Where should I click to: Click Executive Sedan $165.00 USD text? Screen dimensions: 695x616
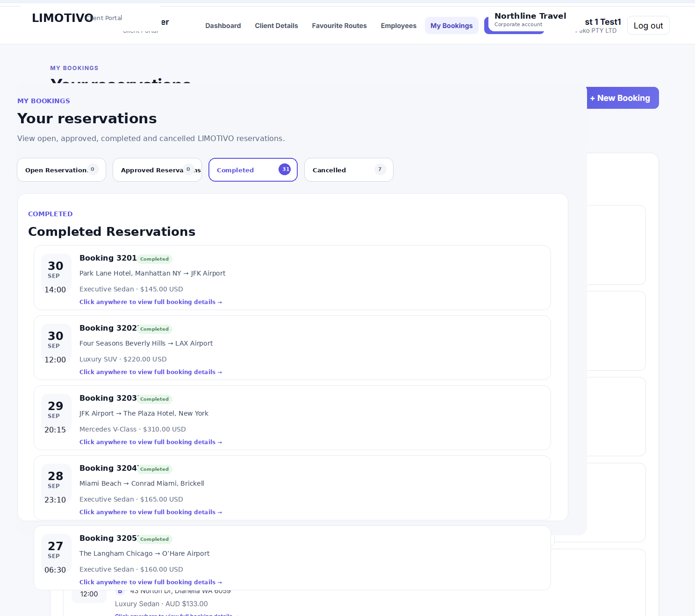click(131, 499)
